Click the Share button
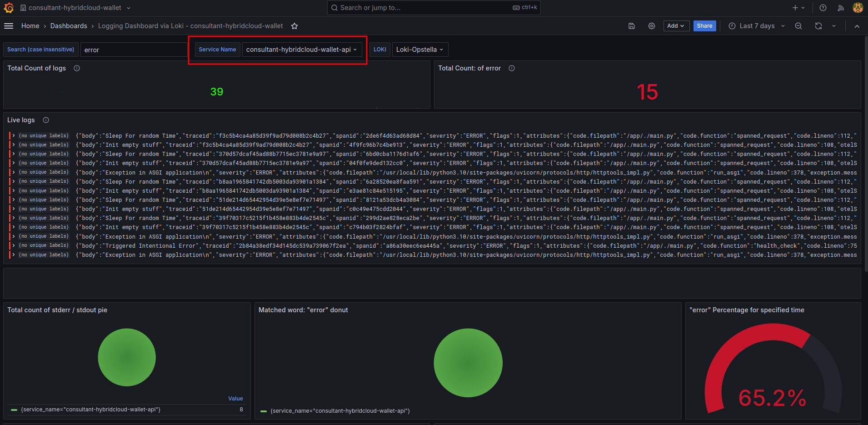 pyautogui.click(x=705, y=26)
